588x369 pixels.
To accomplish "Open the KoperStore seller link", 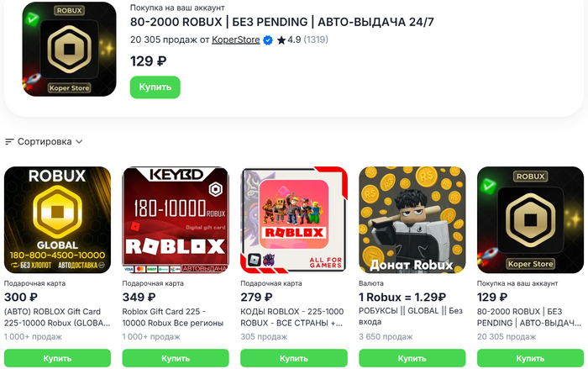I will tap(235, 40).
